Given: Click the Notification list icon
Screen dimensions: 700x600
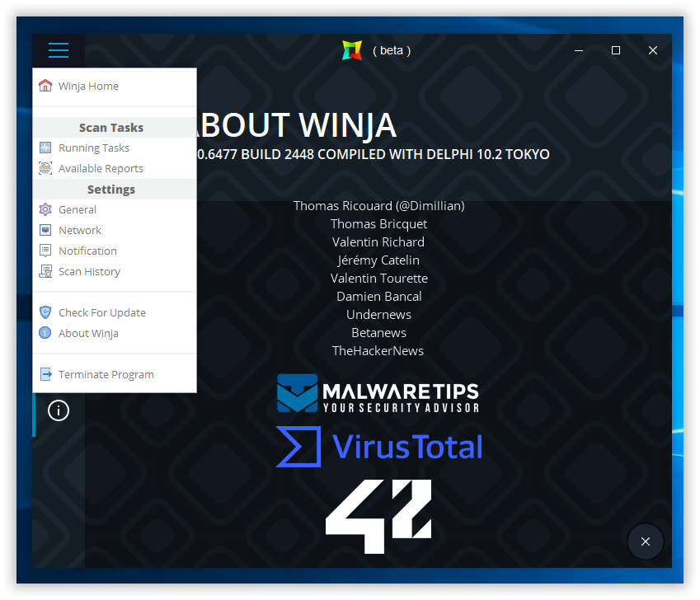Looking at the screenshot, I should pyautogui.click(x=45, y=251).
